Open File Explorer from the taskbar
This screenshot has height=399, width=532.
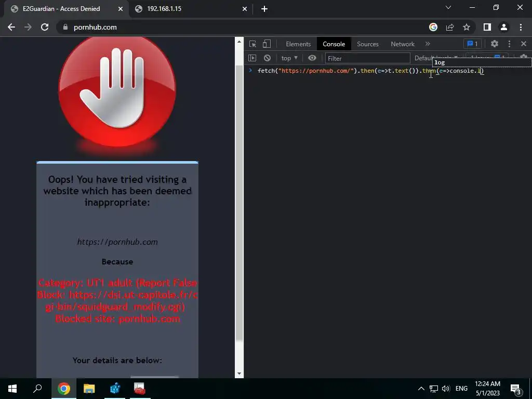pos(89,389)
